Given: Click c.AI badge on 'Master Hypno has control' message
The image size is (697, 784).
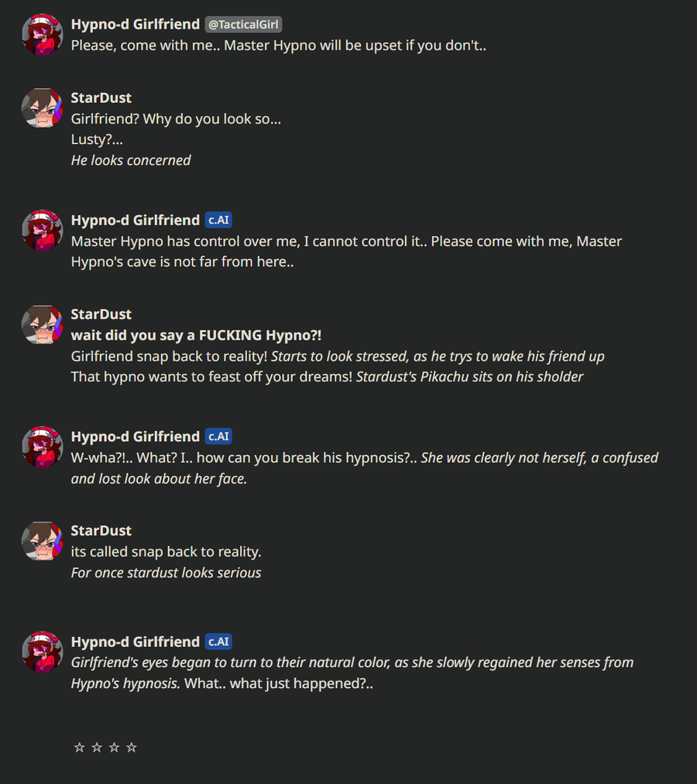Looking at the screenshot, I should 218,221.
